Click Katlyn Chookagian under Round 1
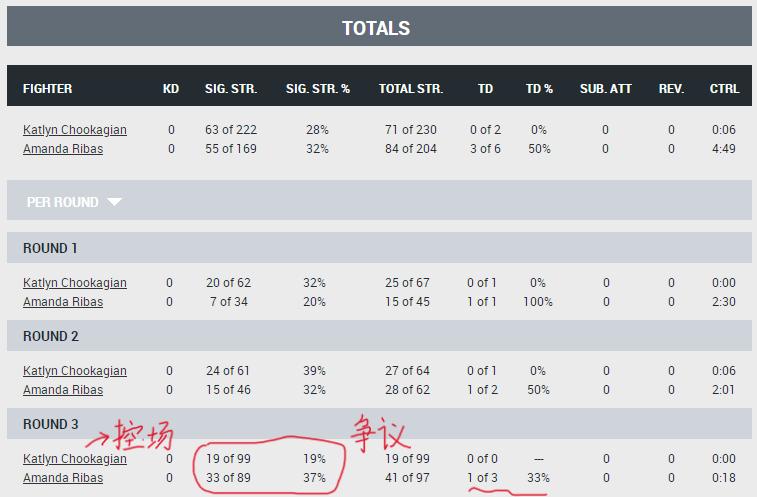This screenshot has height=497, width=757. tap(75, 283)
